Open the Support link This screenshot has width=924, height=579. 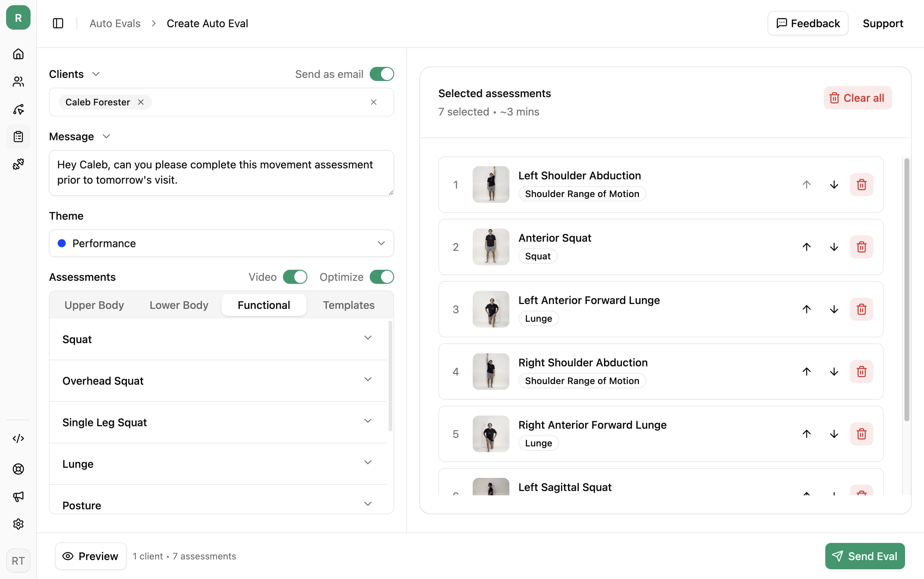[x=883, y=23]
